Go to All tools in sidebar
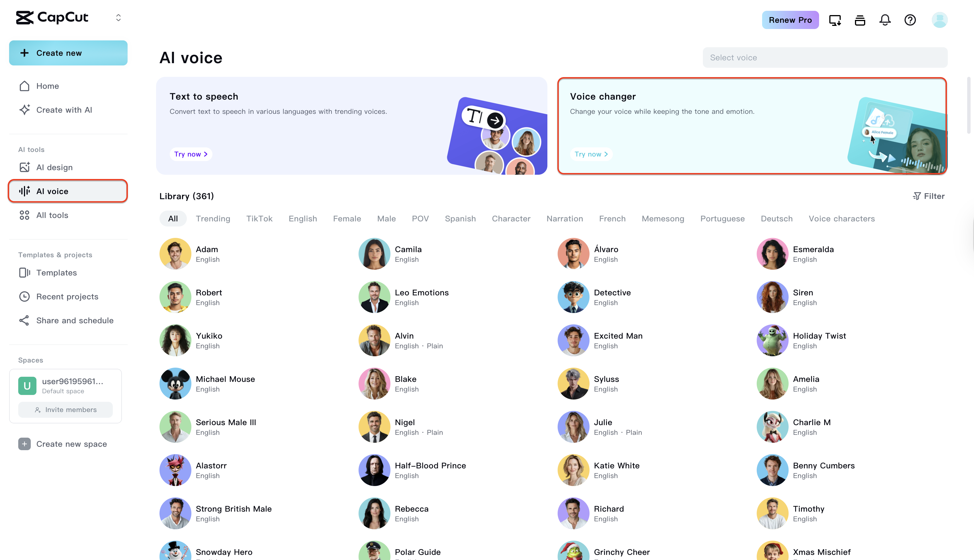Screen dimensions: 974x560 pos(52,215)
